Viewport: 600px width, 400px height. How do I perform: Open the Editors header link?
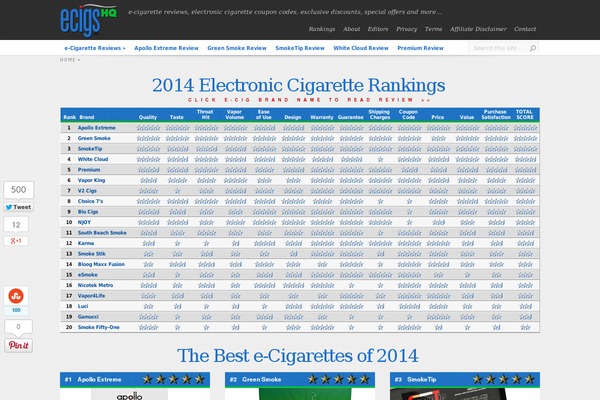click(x=378, y=29)
